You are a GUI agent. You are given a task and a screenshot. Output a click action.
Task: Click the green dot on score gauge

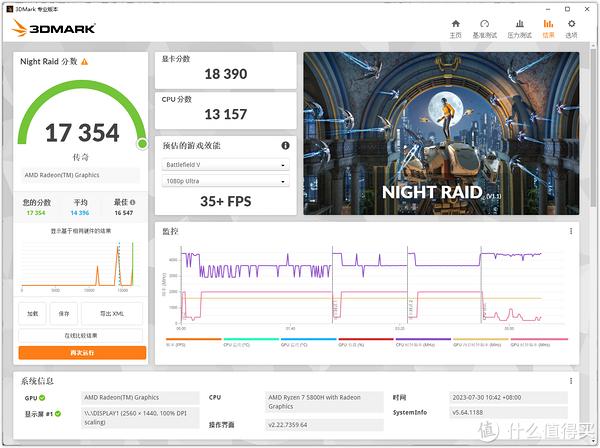point(142,144)
